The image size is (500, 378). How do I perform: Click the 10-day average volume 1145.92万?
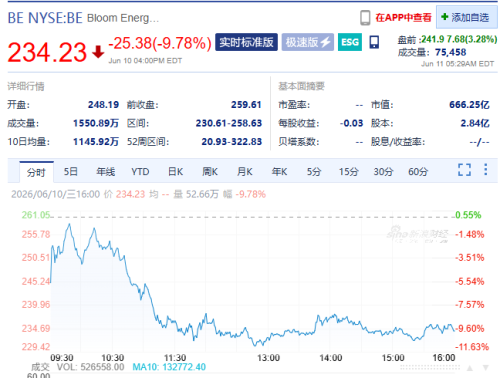(96, 142)
